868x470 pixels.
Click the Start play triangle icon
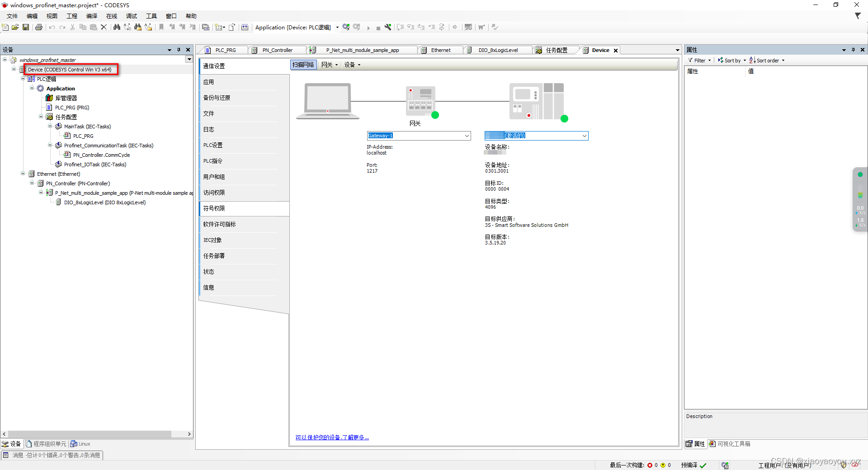[368, 28]
